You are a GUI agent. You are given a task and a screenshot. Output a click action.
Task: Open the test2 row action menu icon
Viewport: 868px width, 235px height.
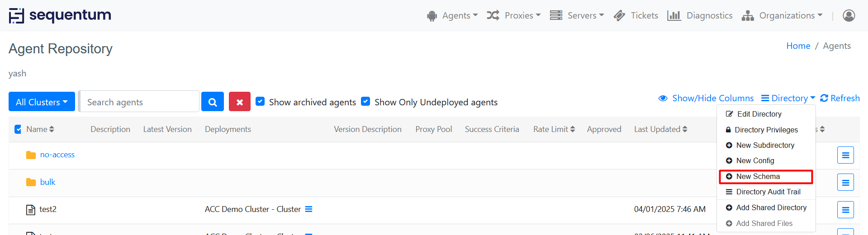(845, 210)
